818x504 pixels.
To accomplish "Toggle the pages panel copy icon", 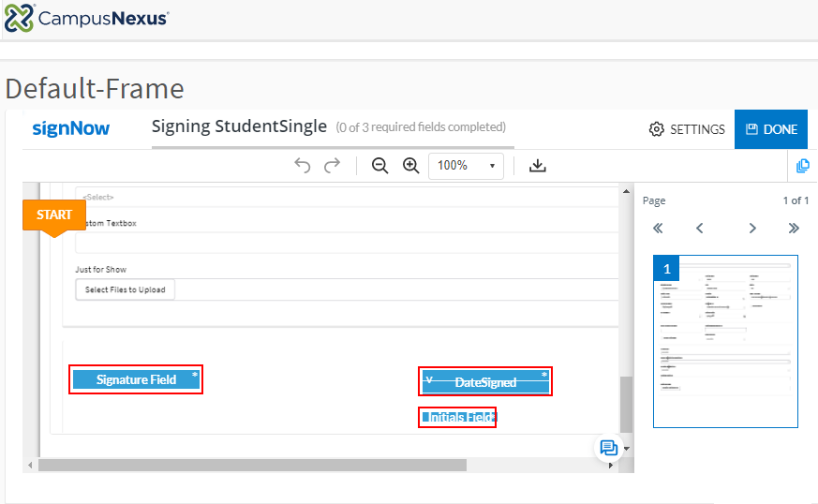I will (802, 166).
